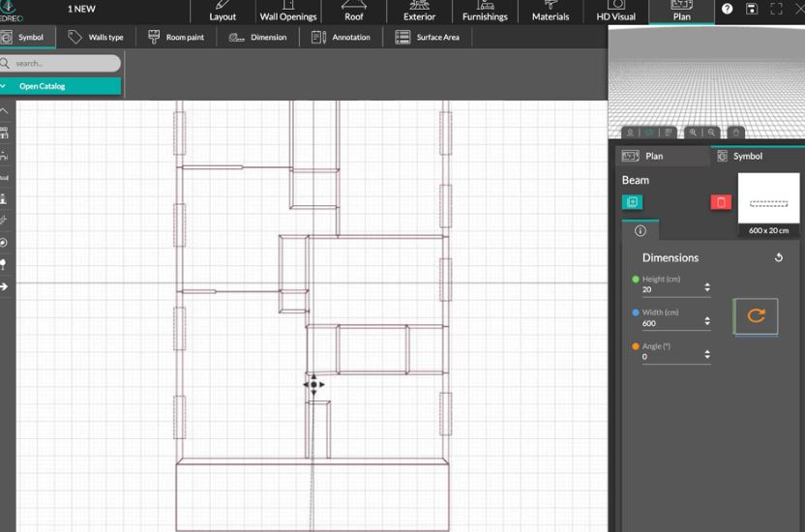This screenshot has width=805, height=532.
Task: Select the tree icon in left sidebar
Action: pyautogui.click(x=4, y=264)
